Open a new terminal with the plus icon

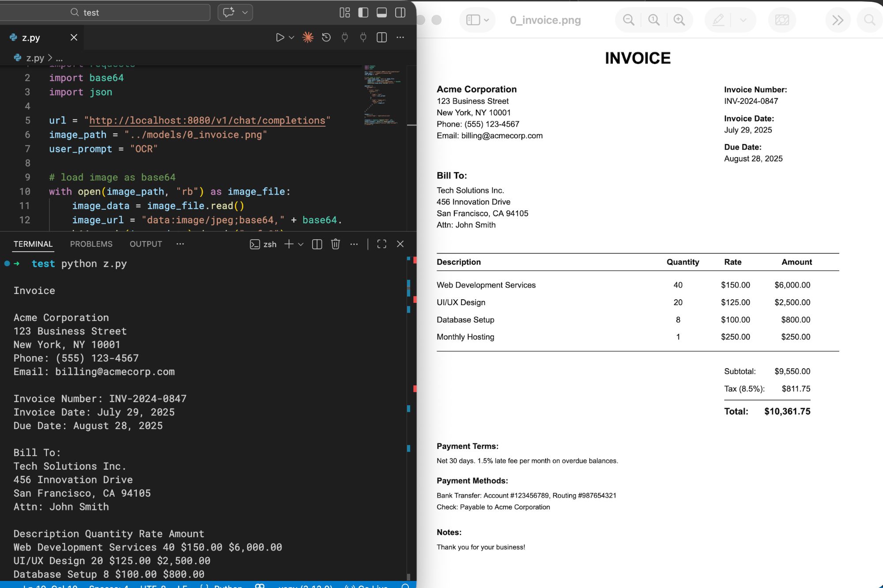click(x=288, y=244)
